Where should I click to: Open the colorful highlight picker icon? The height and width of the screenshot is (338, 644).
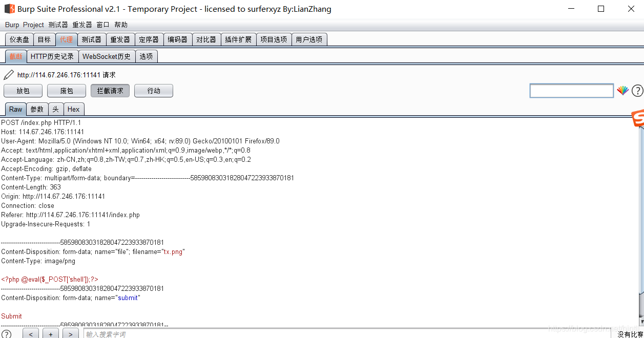click(x=622, y=91)
